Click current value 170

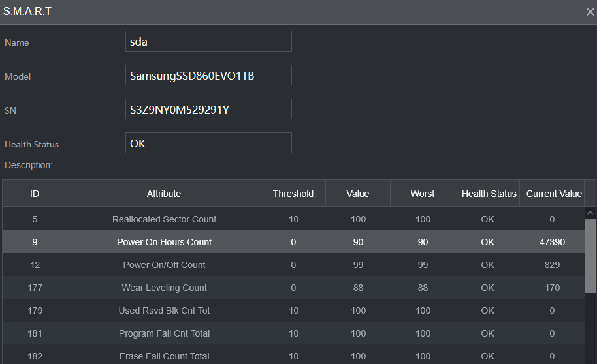click(552, 288)
